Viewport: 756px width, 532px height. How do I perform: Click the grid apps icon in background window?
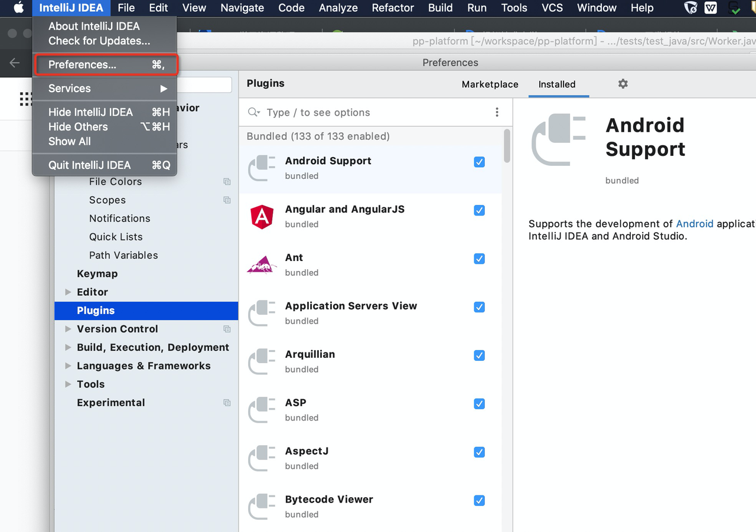coord(25,99)
